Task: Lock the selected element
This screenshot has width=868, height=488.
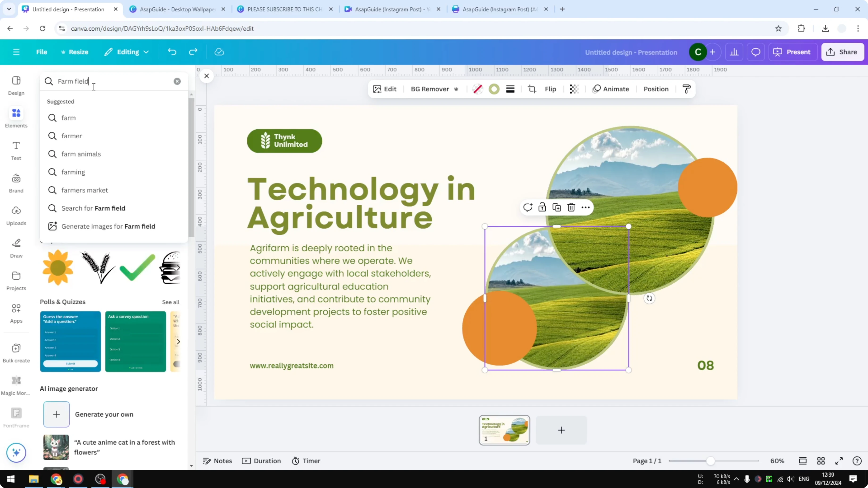Action: pos(542,207)
